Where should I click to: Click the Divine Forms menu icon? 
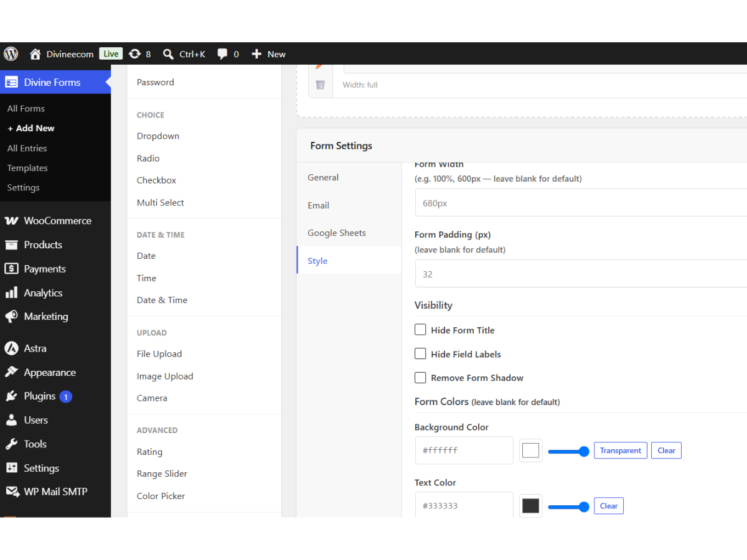(x=11, y=82)
